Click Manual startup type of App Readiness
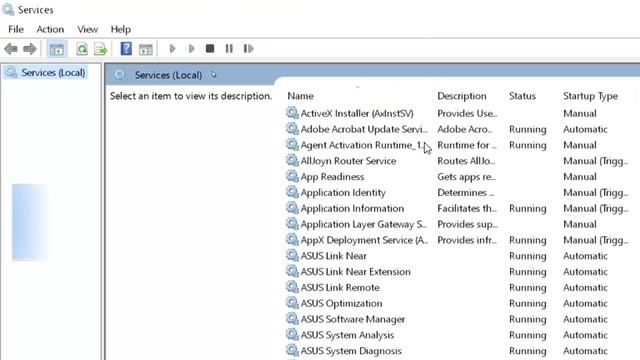Screen dimensions: 640x360 coord(580,177)
